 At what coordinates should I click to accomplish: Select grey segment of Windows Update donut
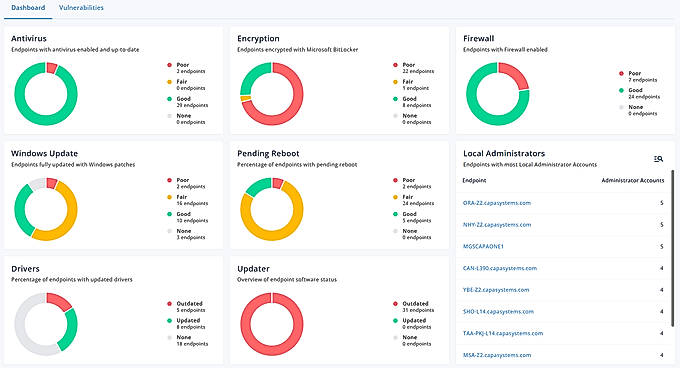coord(37,184)
